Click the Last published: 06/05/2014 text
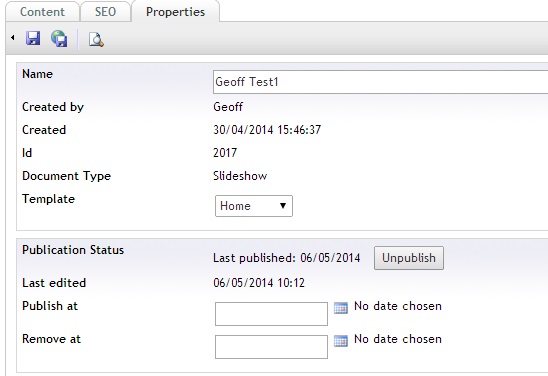Image resolution: width=548 pixels, height=376 pixels. (x=287, y=258)
